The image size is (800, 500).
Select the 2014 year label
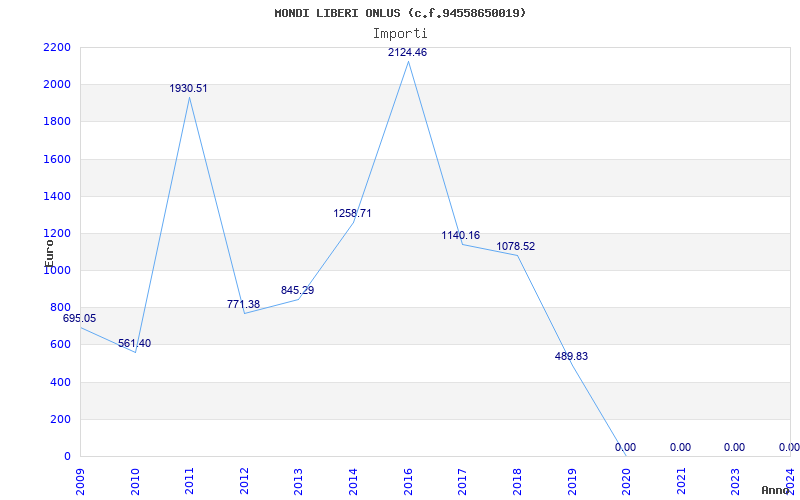tap(353, 482)
